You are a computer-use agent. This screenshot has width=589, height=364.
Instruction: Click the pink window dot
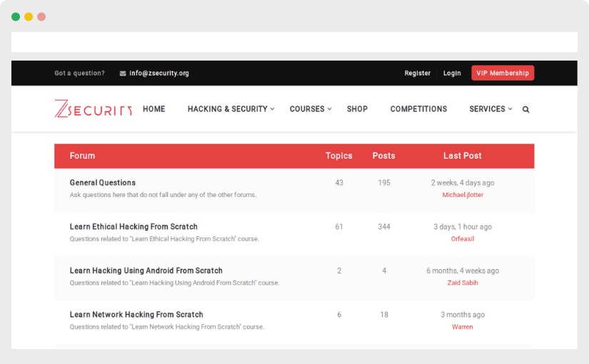point(41,16)
